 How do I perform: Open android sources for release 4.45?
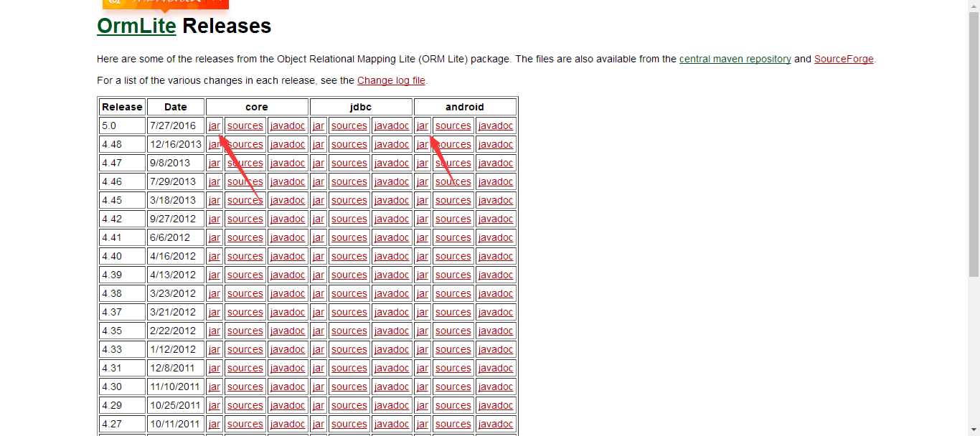[x=453, y=200]
